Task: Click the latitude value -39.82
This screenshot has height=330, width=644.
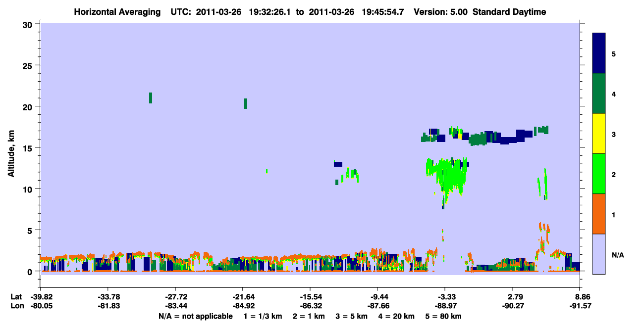Action: (x=41, y=297)
